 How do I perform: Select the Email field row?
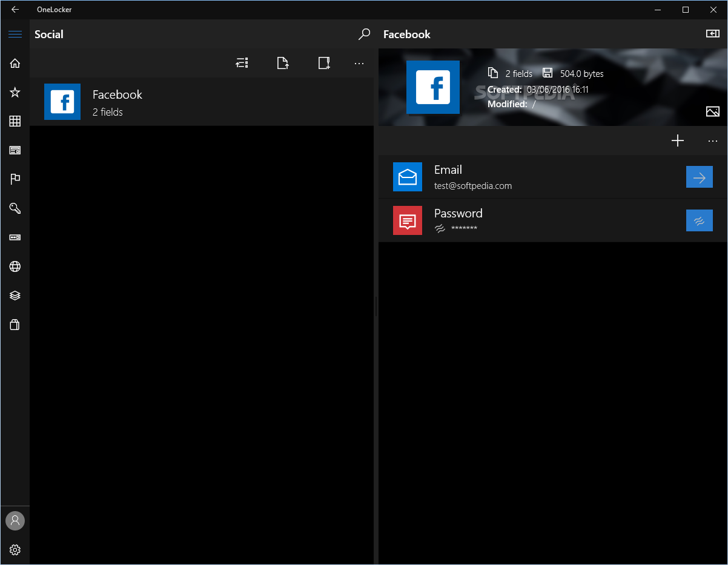pos(553,177)
